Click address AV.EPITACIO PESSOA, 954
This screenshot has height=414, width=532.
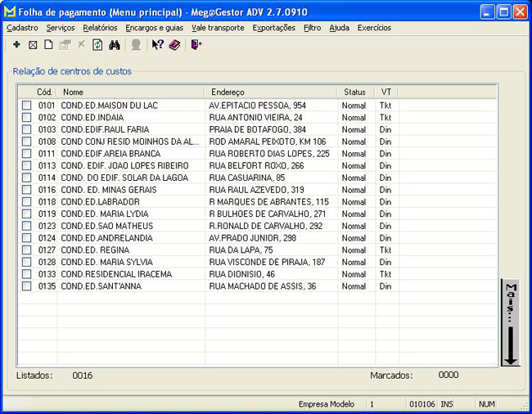click(x=258, y=106)
